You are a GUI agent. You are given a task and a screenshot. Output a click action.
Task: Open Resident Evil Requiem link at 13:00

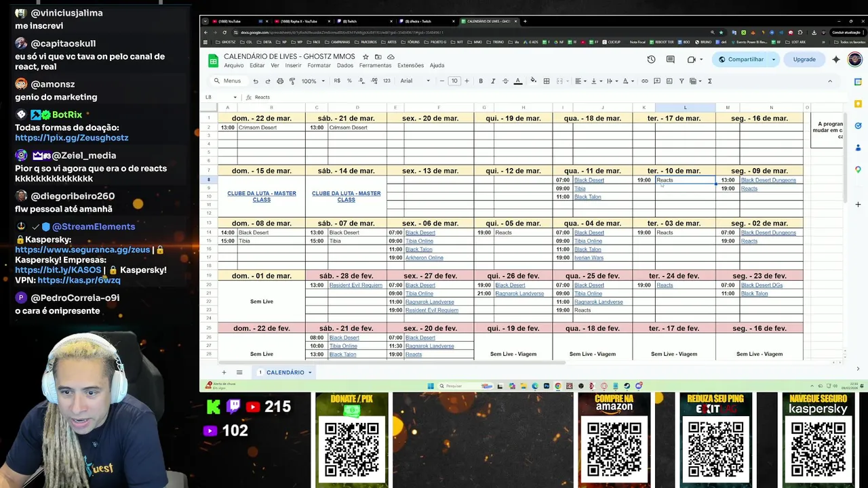[355, 285]
